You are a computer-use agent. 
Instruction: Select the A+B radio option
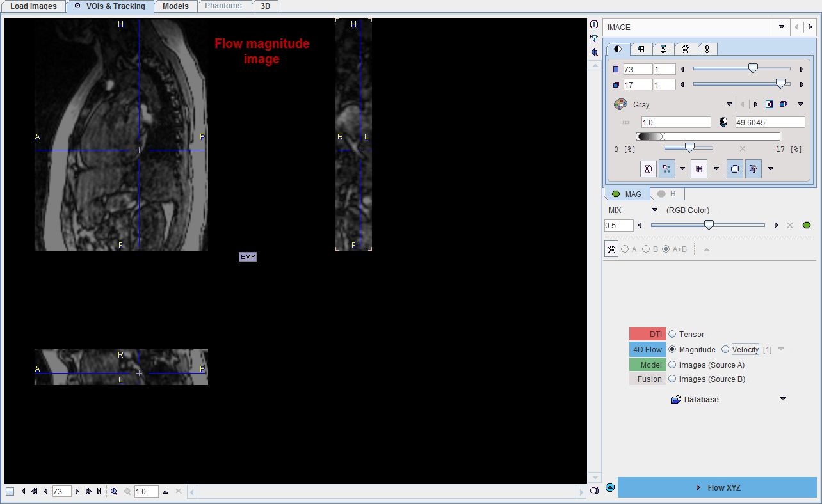point(666,249)
